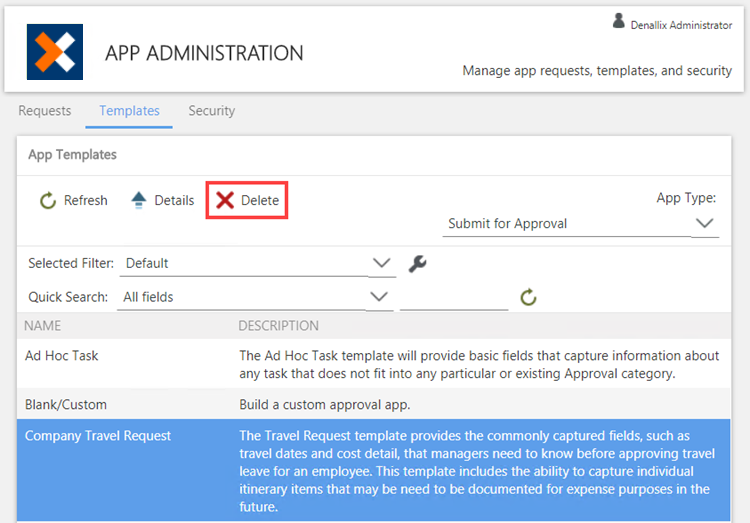
Task: Expand the App Type dropdown
Action: click(705, 223)
